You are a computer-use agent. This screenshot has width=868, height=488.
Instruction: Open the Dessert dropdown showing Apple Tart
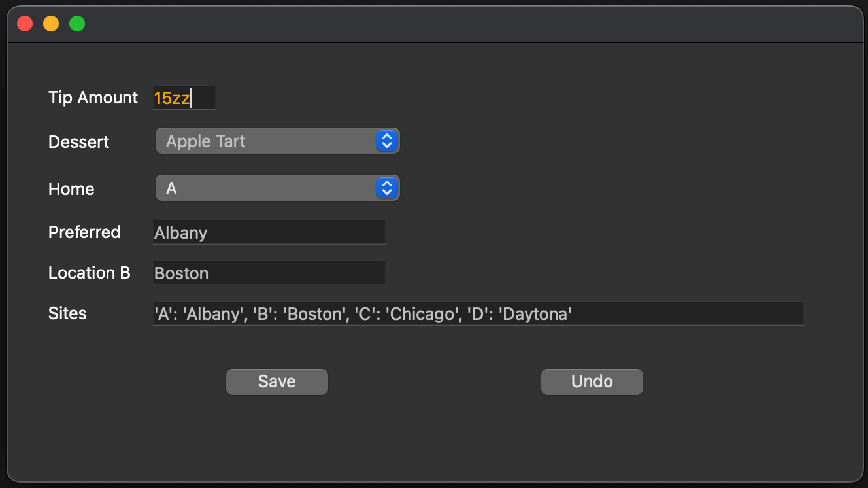click(x=265, y=141)
